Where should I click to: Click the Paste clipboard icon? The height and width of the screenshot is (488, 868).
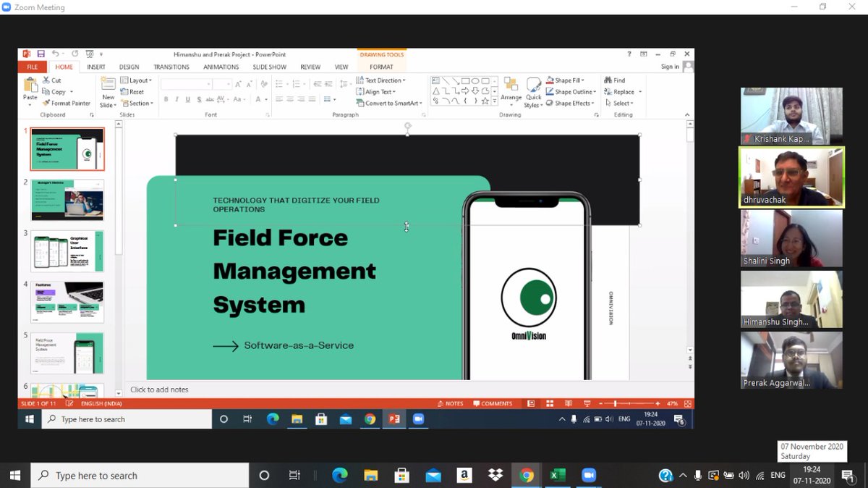click(x=30, y=85)
